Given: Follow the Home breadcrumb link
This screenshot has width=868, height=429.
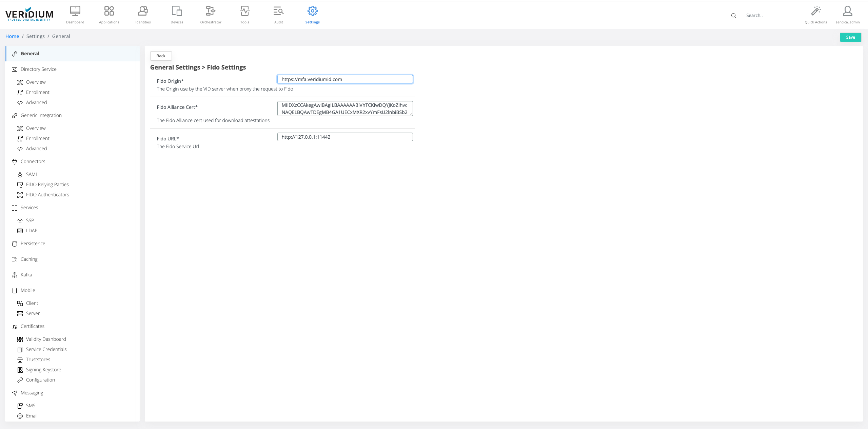Looking at the screenshot, I should (x=12, y=36).
